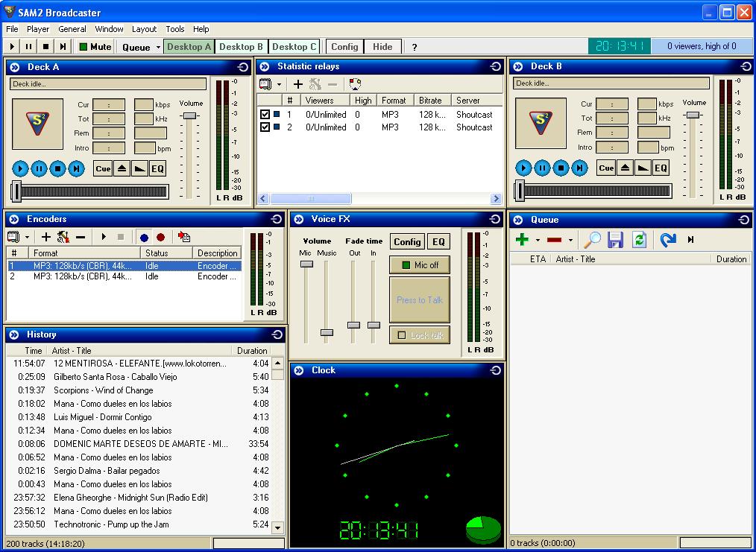Click the blue circle icon in Encoders
Image resolution: width=756 pixels, height=552 pixels.
(x=144, y=238)
